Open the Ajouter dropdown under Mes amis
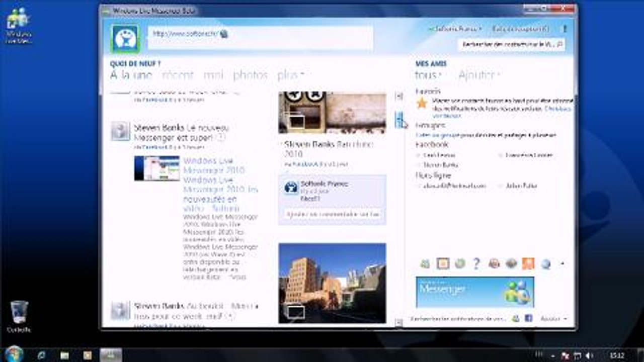Screen dimensions: 644x362 (479, 75)
